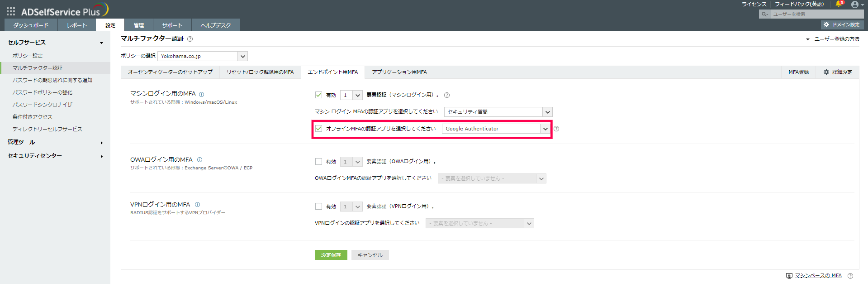Go to the ヘルプデスク tab
Image resolution: width=868 pixels, height=284 pixels.
pyautogui.click(x=216, y=25)
